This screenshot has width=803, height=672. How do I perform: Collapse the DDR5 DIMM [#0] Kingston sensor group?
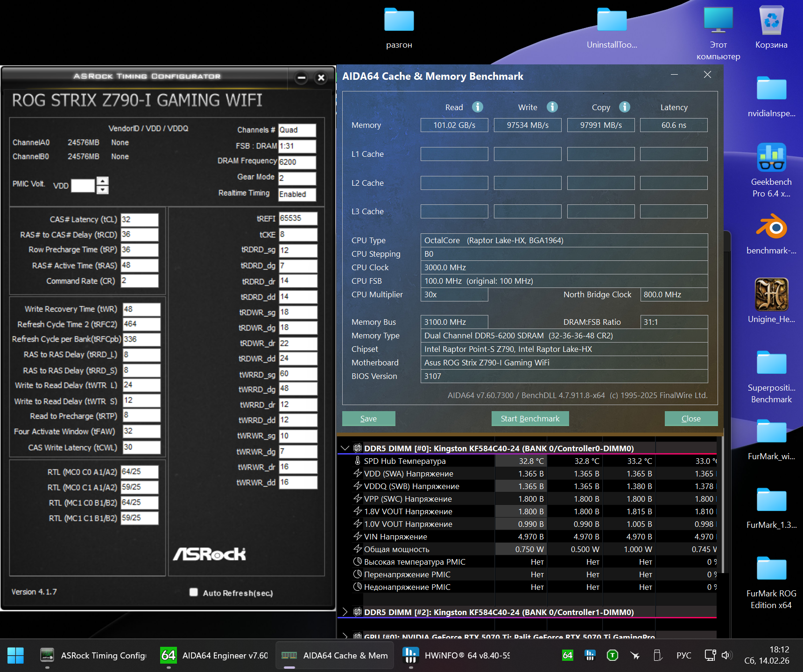click(x=345, y=448)
